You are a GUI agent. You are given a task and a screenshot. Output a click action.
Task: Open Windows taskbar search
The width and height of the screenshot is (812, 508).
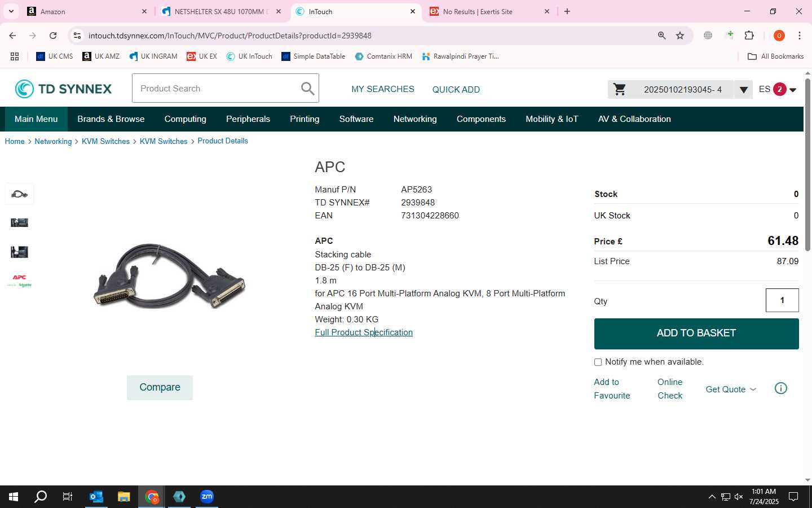41,497
